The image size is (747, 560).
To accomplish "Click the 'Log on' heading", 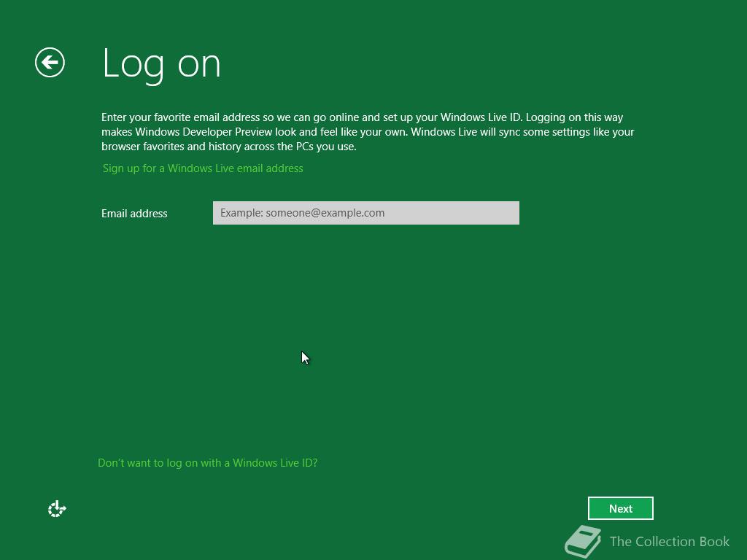I will tap(161, 64).
